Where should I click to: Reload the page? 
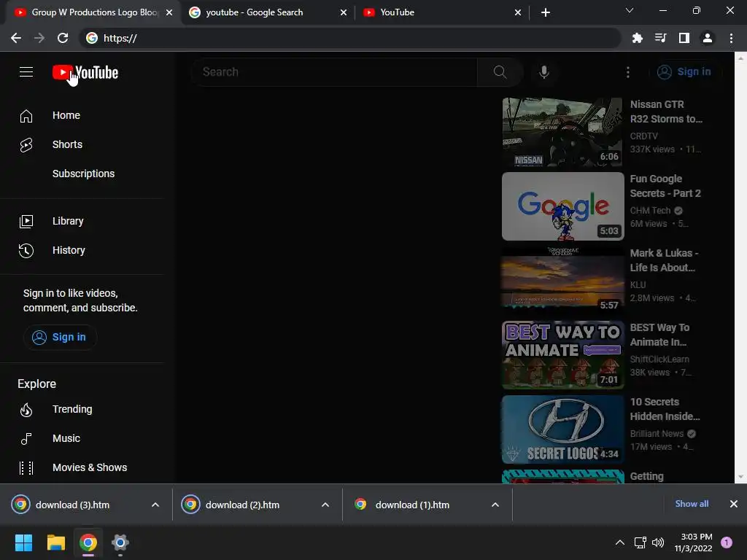pos(63,38)
